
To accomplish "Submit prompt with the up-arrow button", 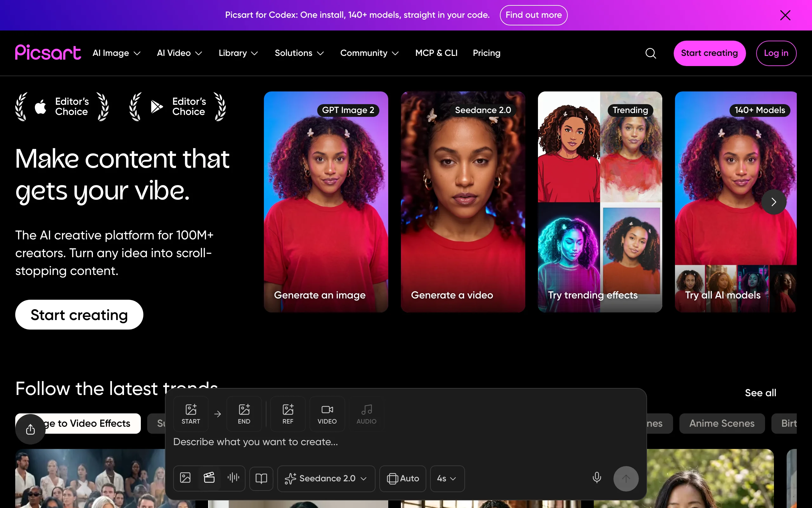I will (626, 478).
